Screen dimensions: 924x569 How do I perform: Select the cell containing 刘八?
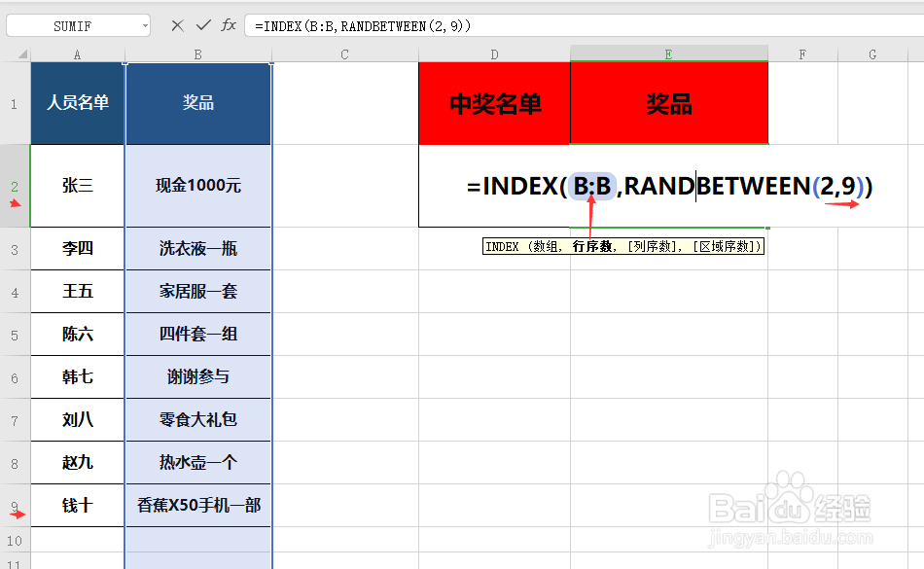(78, 420)
